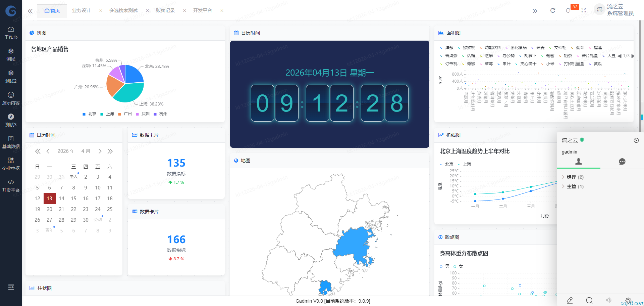Open the chat messages icon in chat panel

point(622,162)
